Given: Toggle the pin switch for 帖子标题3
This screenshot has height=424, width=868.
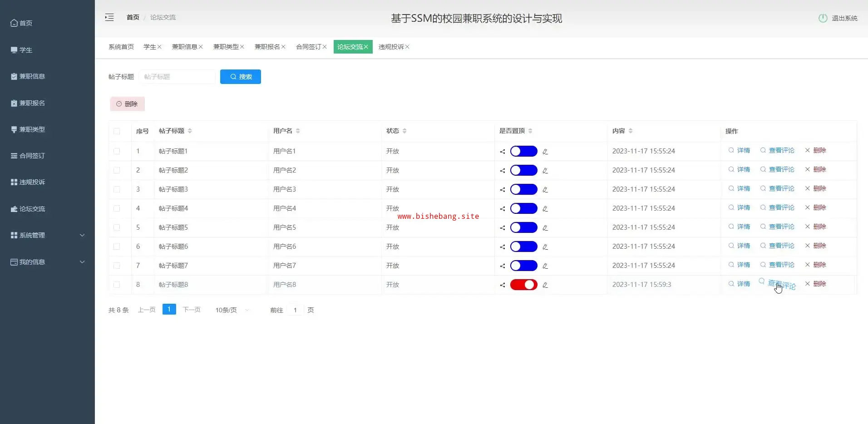Looking at the screenshot, I should tap(523, 189).
